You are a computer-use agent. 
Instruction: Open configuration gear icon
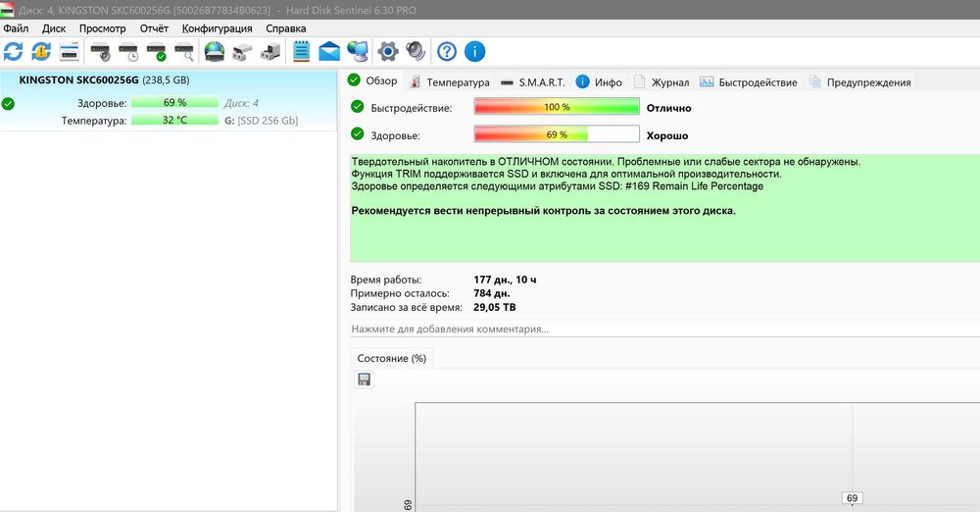click(387, 51)
